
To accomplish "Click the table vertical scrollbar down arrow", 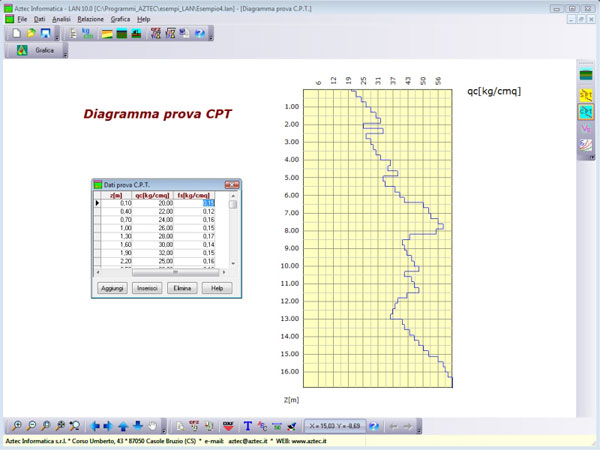I will tap(233, 263).
